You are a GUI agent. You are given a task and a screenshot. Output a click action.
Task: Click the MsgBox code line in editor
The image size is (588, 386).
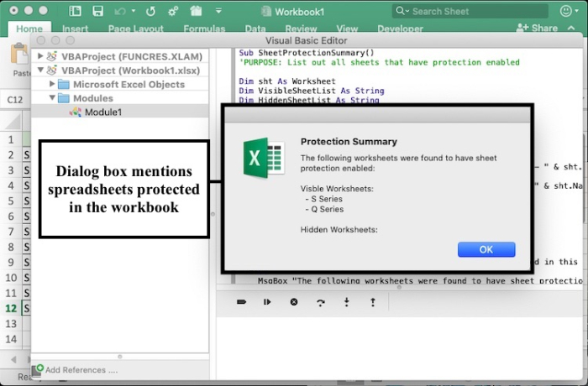click(x=420, y=280)
